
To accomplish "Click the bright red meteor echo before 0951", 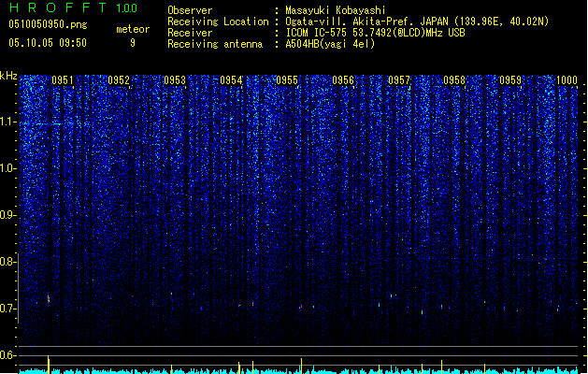I will (x=49, y=298).
